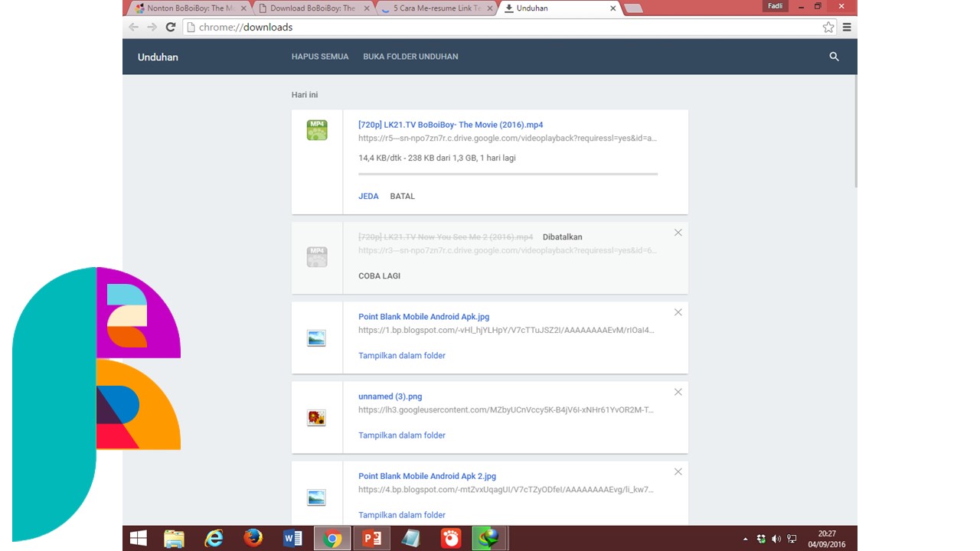The image size is (980, 551).
Task: Show unnamed (3).png in folder
Action: [x=402, y=435]
